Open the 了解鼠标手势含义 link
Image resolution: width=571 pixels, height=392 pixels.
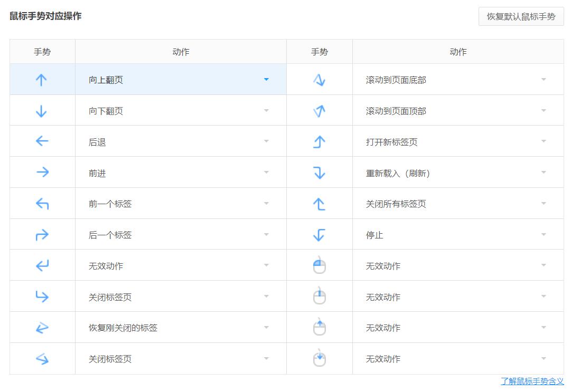point(531,379)
